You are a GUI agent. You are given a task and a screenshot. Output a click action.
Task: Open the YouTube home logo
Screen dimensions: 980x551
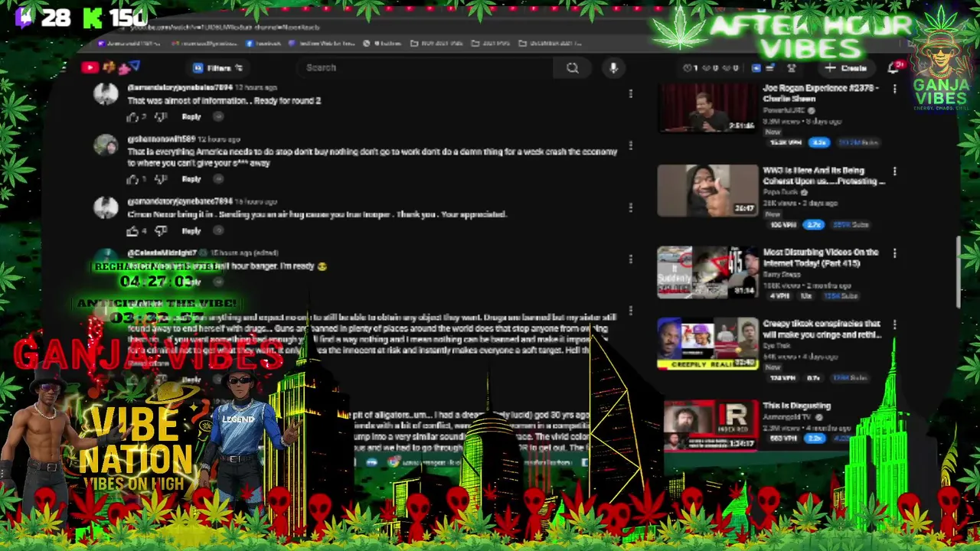tap(90, 68)
